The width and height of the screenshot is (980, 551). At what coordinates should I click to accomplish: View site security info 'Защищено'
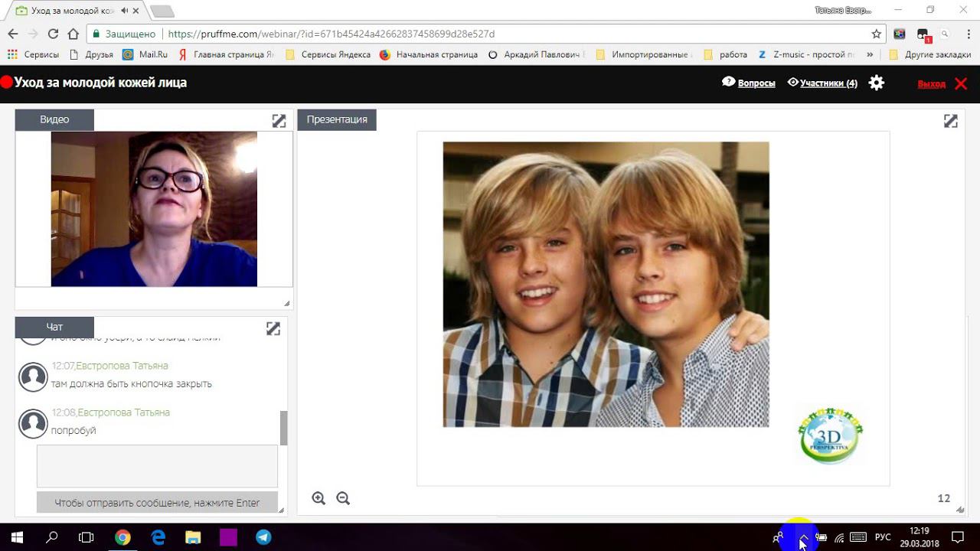124,34
